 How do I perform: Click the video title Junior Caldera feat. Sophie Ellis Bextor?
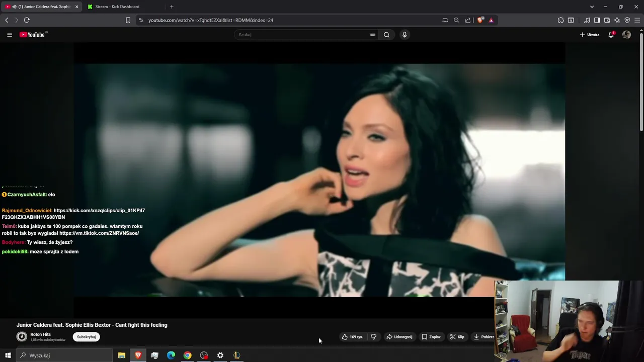coord(92,325)
